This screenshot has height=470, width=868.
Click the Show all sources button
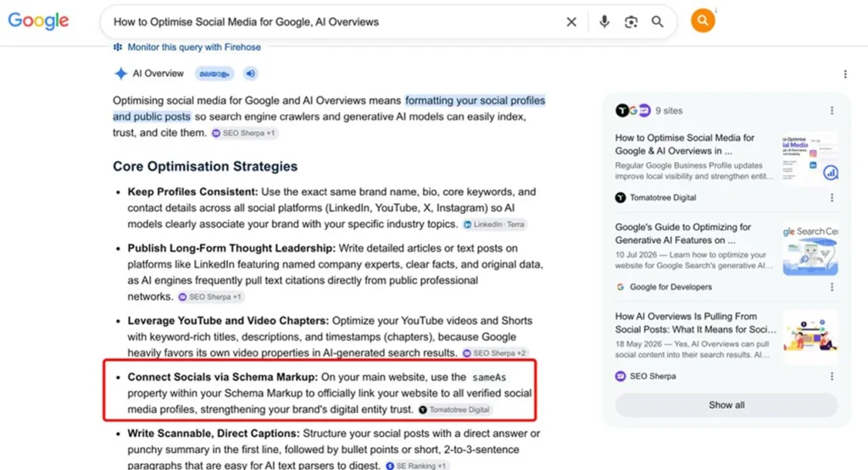(x=726, y=405)
